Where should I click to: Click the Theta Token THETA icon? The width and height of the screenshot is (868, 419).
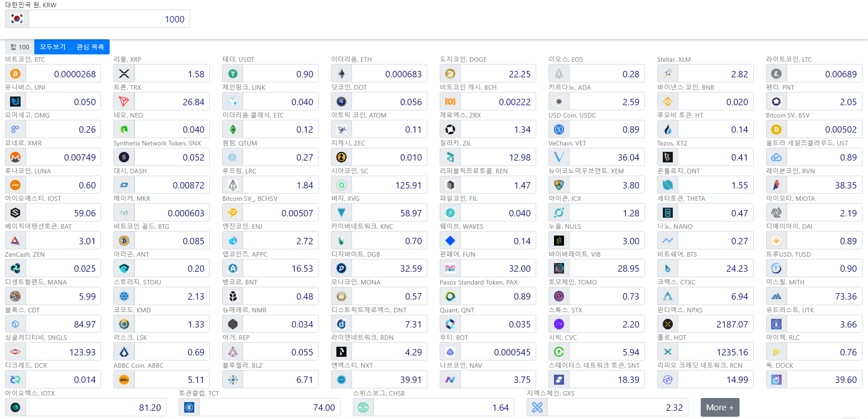pyautogui.click(x=668, y=213)
